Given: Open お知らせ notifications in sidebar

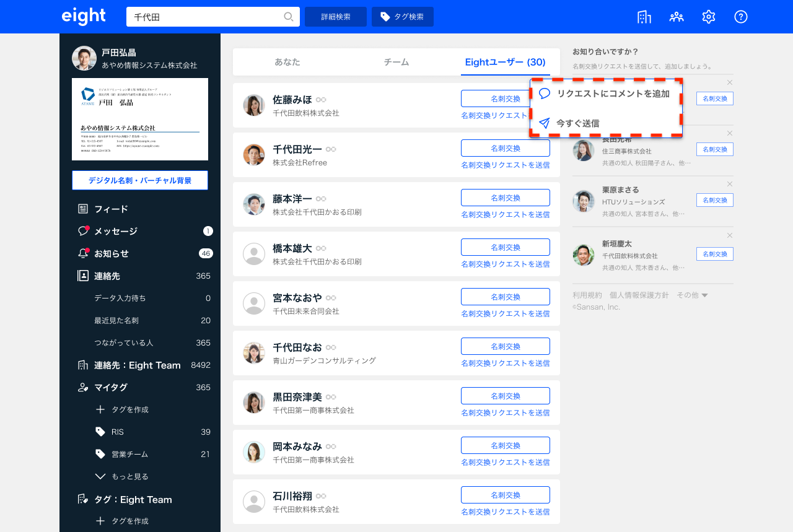Looking at the screenshot, I should coord(111,253).
